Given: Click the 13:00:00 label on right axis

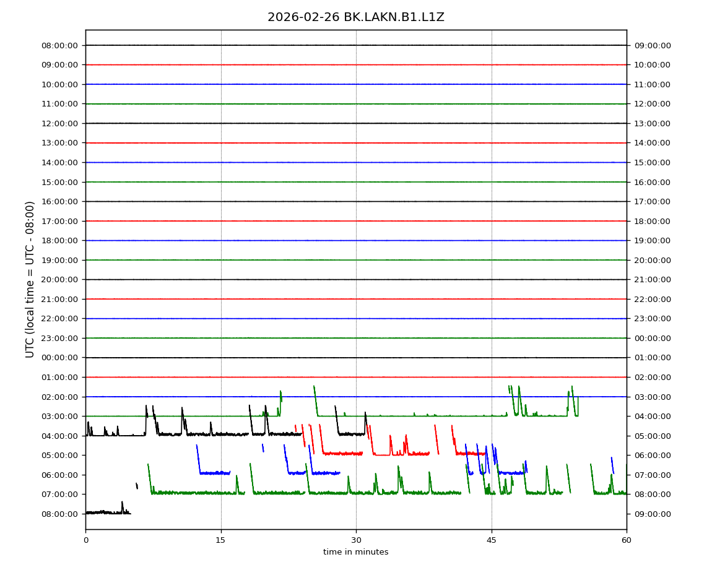Looking at the screenshot, I should [x=652, y=123].
